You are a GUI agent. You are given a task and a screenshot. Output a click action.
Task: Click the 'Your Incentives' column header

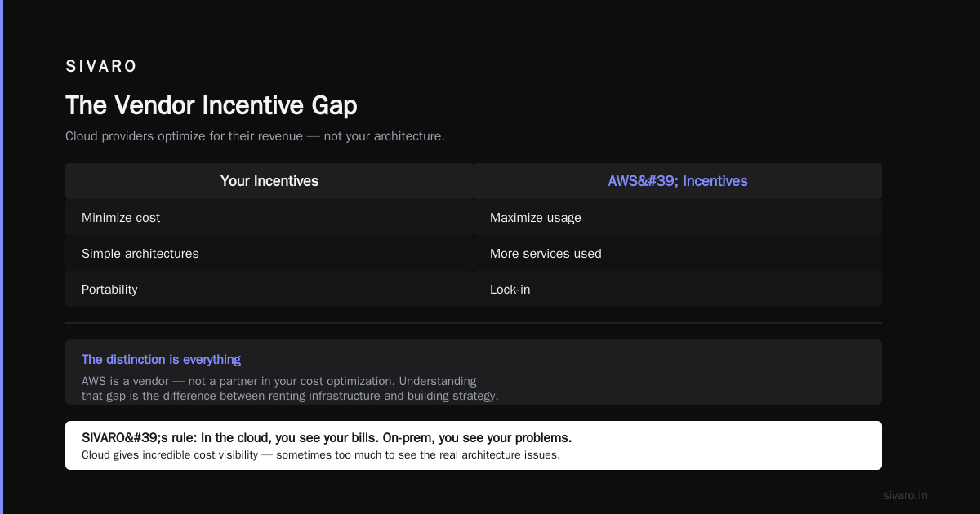pos(269,181)
